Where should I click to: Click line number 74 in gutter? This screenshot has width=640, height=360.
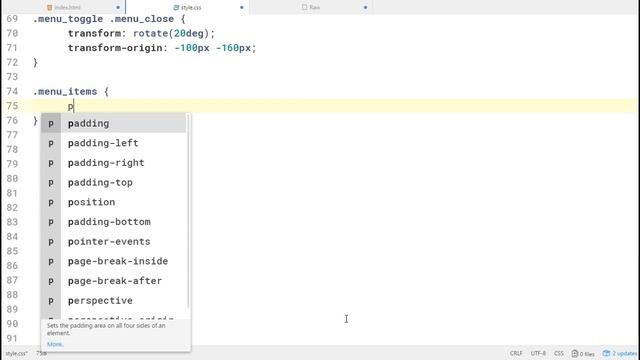coord(12,91)
